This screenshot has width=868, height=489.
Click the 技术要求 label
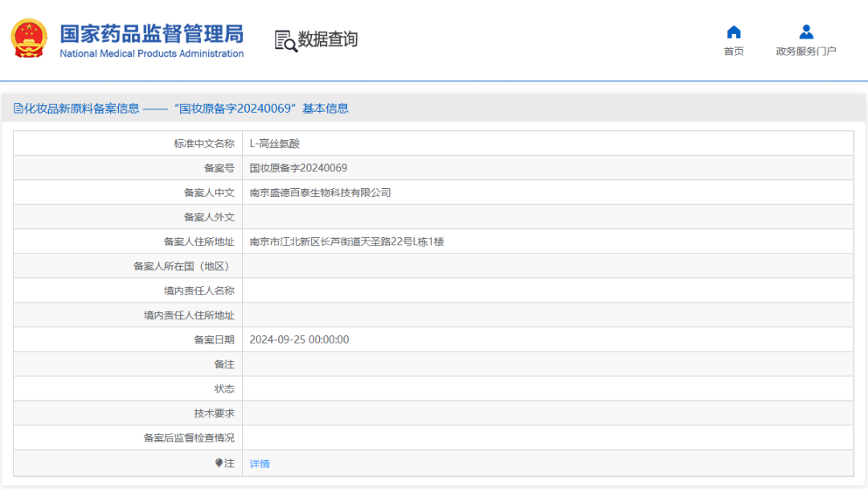(x=214, y=413)
